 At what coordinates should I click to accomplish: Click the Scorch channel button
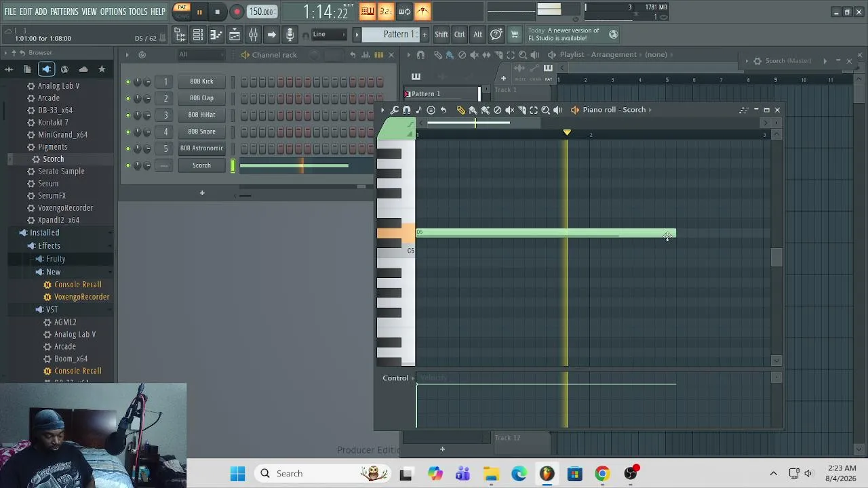click(201, 165)
